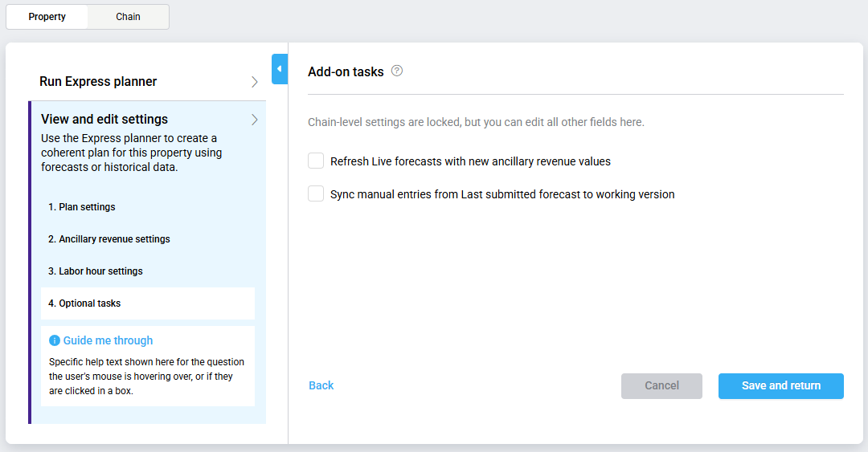The image size is (868, 452).
Task: Switch to the Chain tab
Action: click(128, 17)
